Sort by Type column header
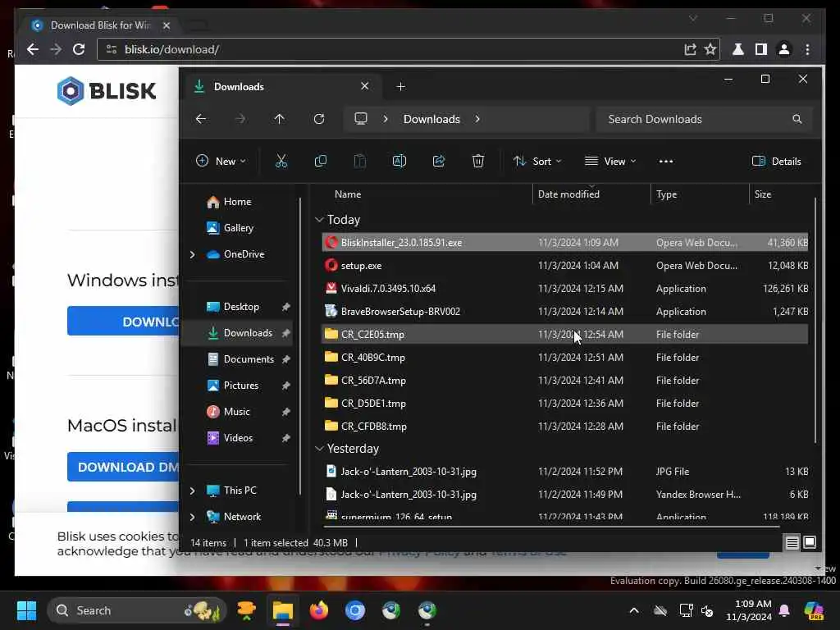The width and height of the screenshot is (840, 630). 666,194
